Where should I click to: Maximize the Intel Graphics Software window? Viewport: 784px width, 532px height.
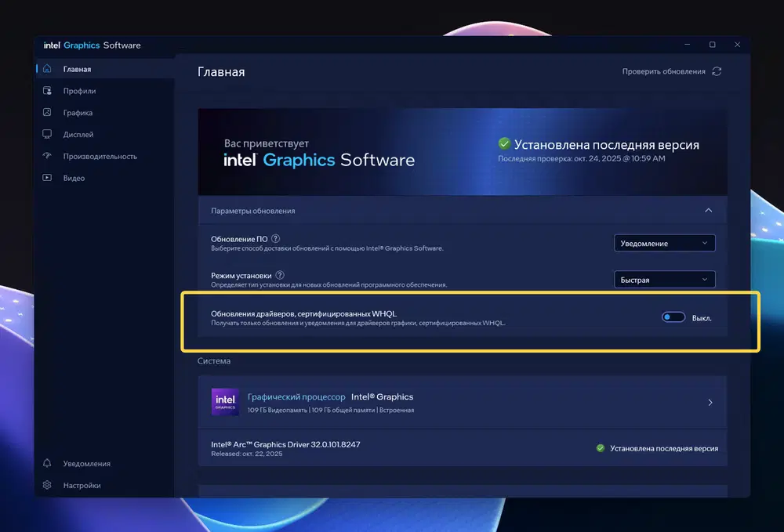tap(712, 45)
